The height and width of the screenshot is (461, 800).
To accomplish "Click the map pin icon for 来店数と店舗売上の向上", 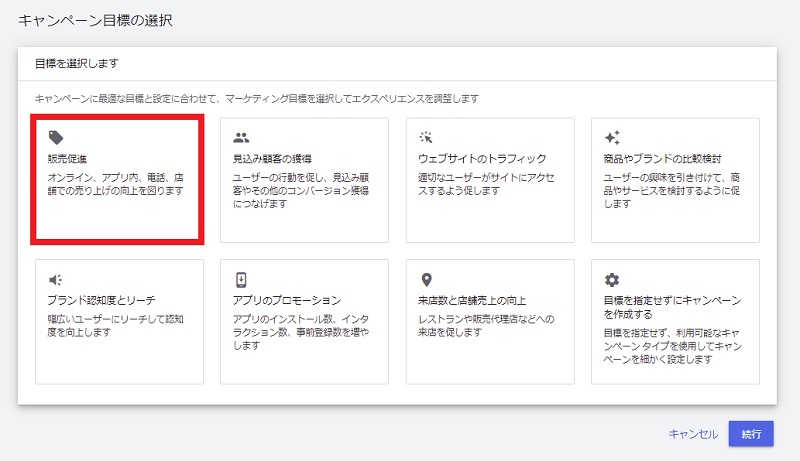I will pos(427,279).
